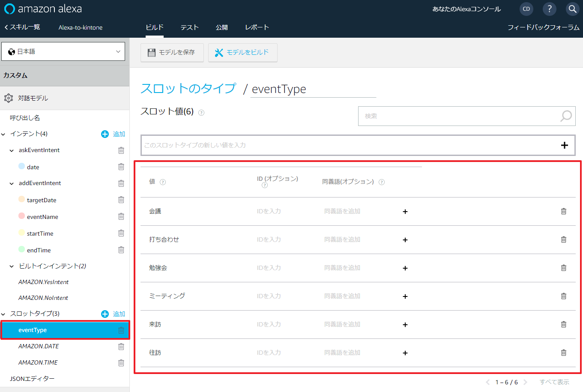Switch to the テスト tab
Viewport: 583px width, 392px height.
[x=189, y=27]
